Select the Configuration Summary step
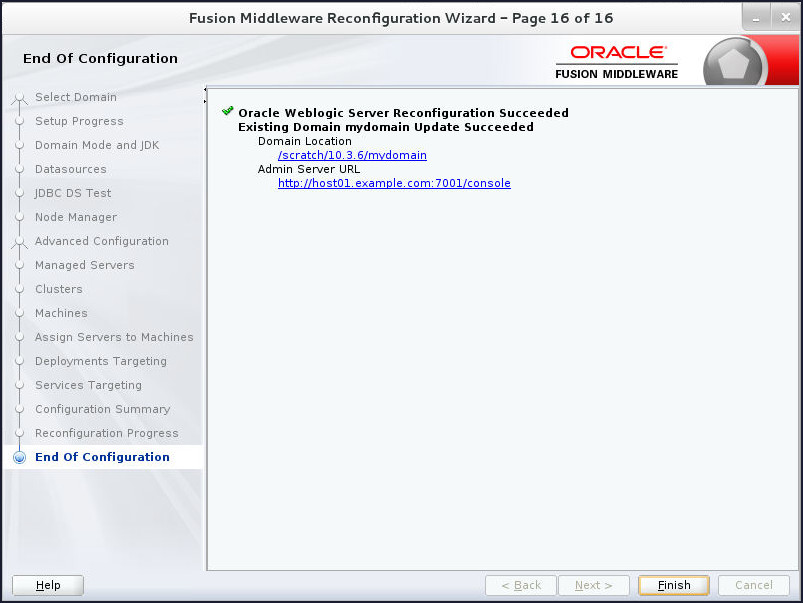Image resolution: width=803 pixels, height=603 pixels. point(102,409)
